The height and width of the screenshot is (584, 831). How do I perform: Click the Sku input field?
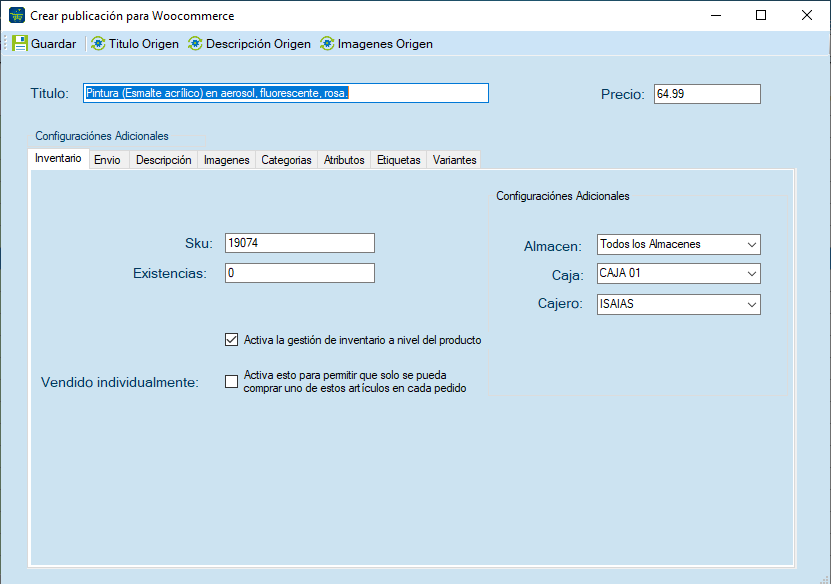coord(299,243)
